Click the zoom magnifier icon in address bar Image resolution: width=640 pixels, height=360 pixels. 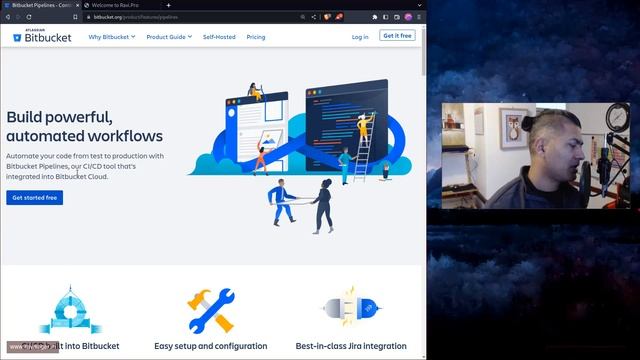click(x=303, y=17)
